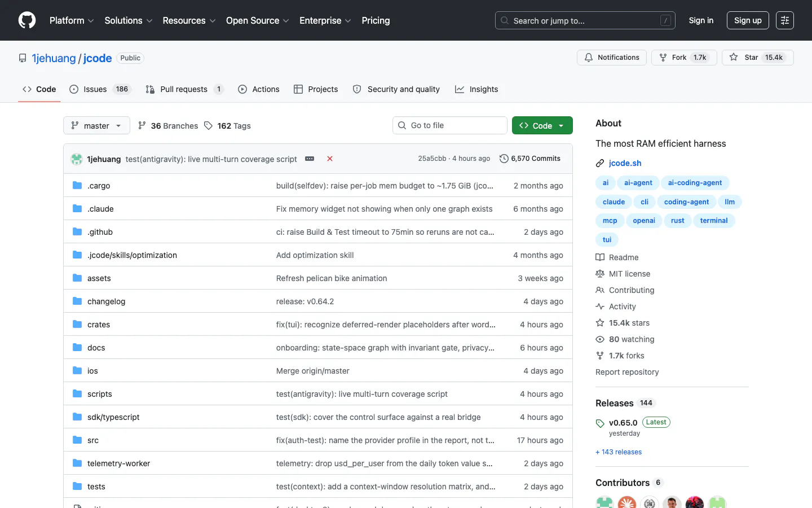Switch to the Actions tab

259,89
